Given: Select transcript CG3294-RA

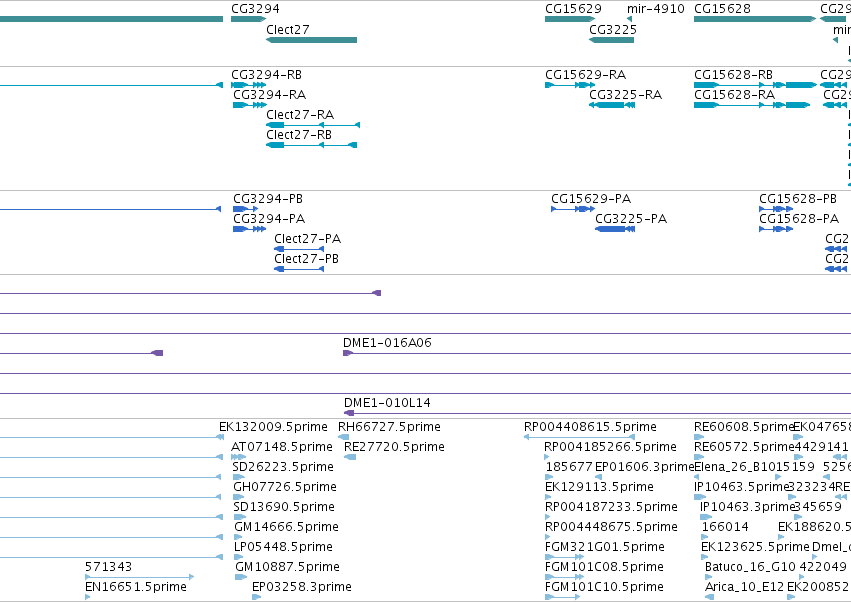Looking at the screenshot, I should (x=250, y=105).
